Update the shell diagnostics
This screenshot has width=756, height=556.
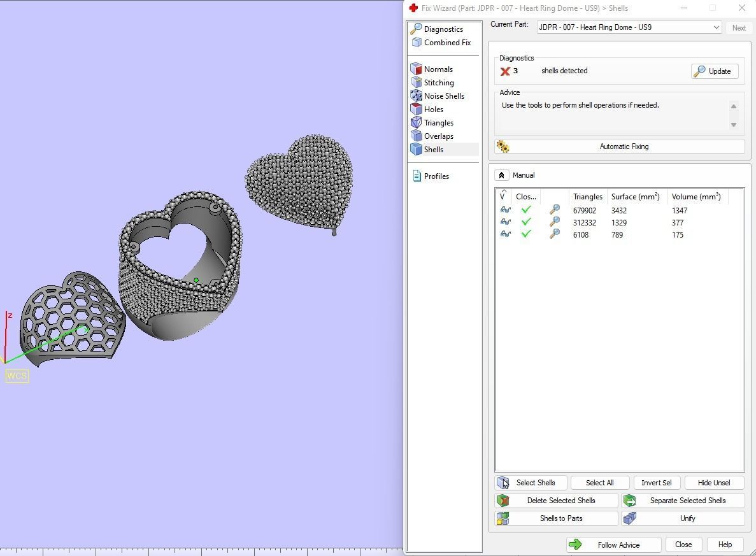[714, 71]
